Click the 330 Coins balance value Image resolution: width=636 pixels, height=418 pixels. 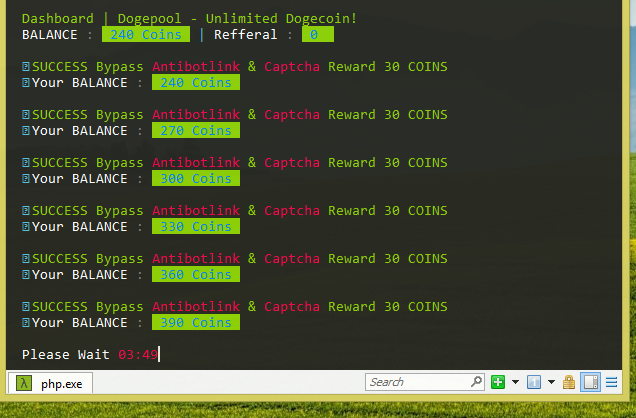196,226
